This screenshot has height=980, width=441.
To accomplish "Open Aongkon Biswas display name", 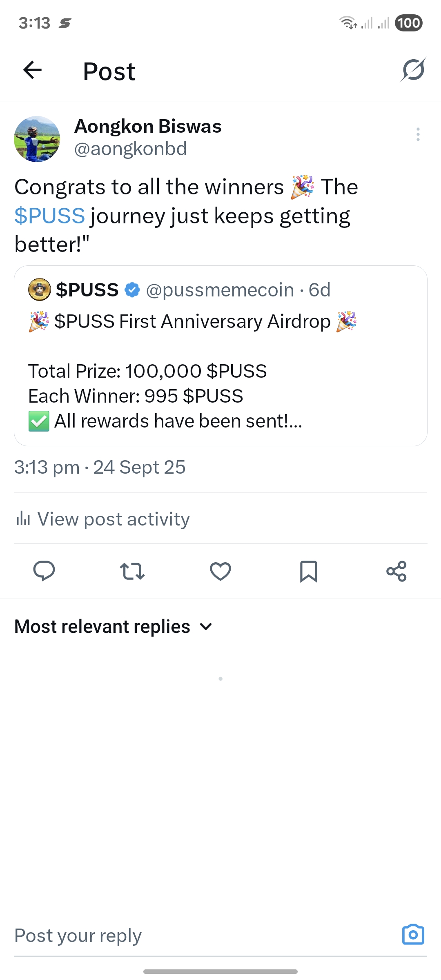I will click(148, 127).
